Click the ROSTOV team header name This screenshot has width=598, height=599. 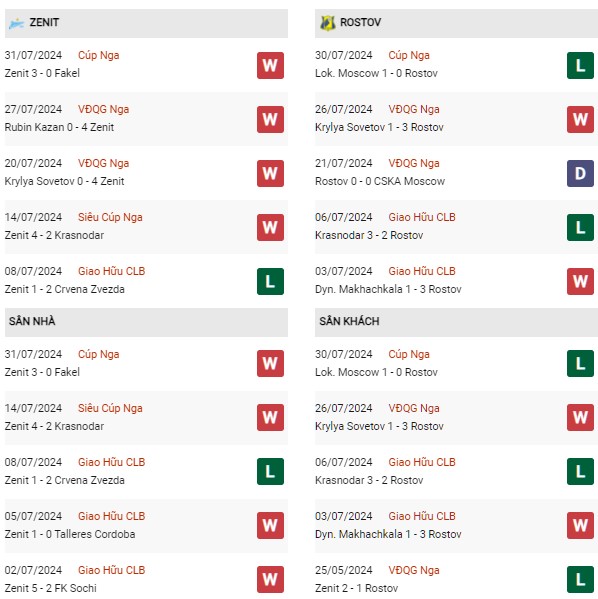pos(360,23)
